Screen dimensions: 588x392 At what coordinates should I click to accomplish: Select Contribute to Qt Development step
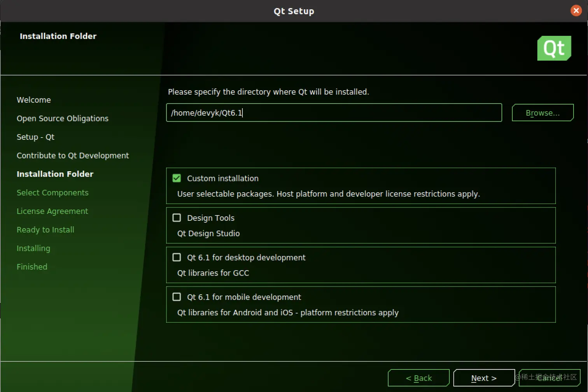(73, 155)
